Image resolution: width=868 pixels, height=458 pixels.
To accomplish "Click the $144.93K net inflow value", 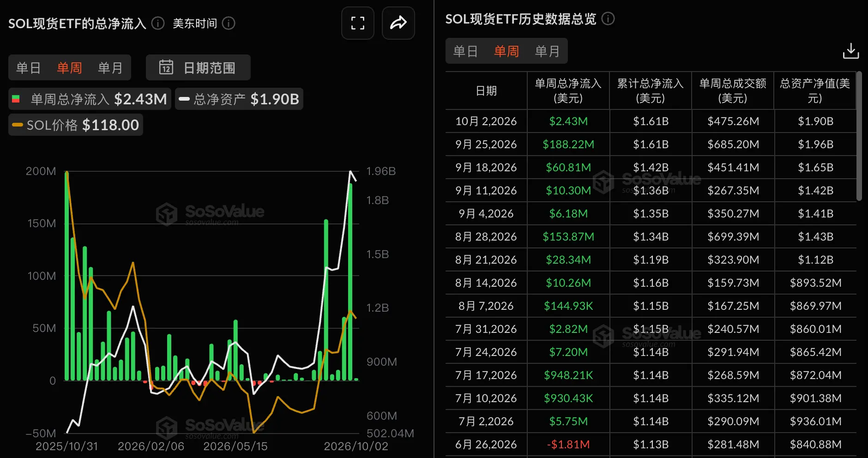I will point(568,306).
